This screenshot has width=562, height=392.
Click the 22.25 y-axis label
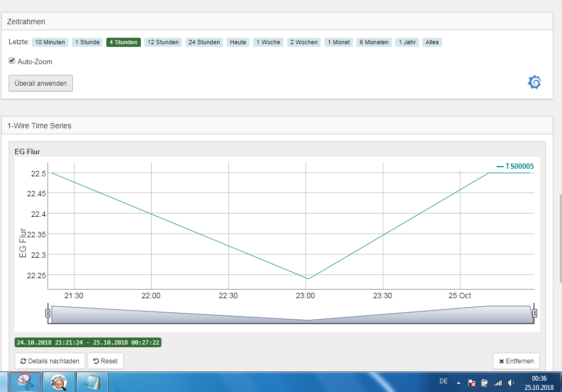tap(37, 276)
